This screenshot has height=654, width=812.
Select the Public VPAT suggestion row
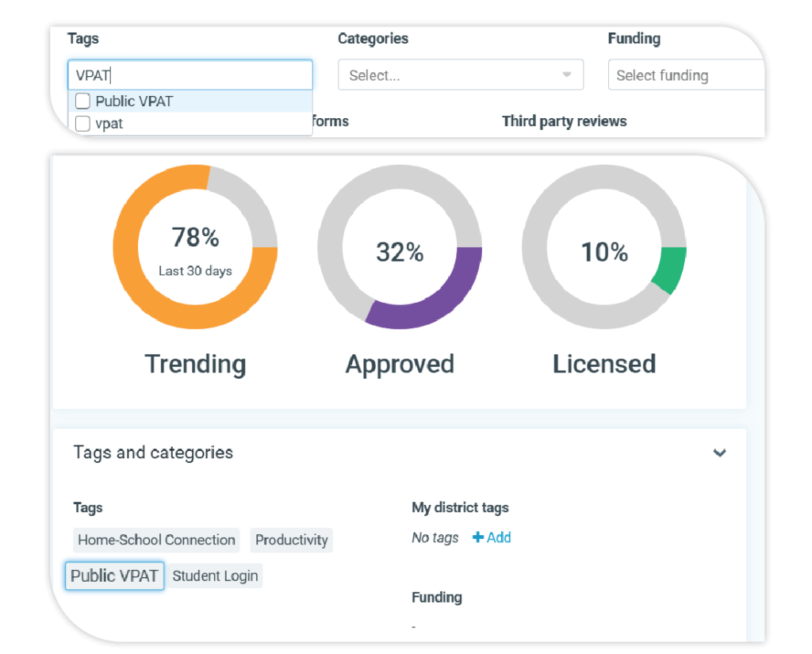(190, 101)
